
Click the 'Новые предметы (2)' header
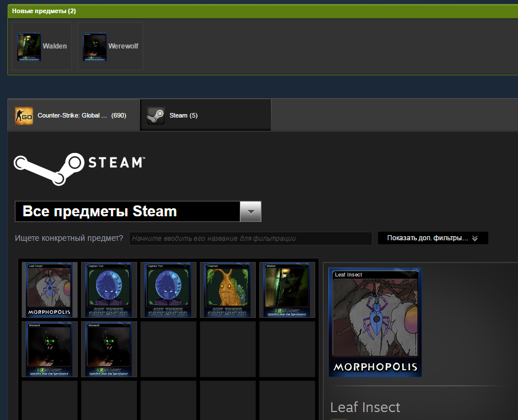pos(44,11)
